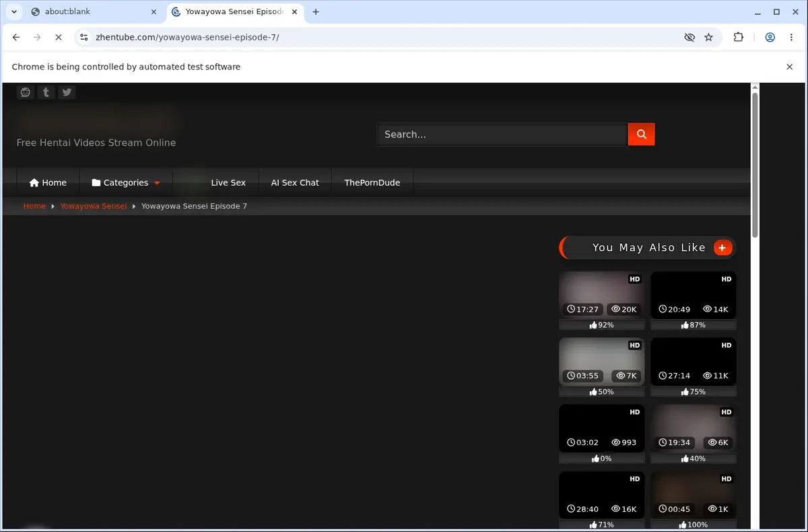Expand the Categories dropdown menu
This screenshot has width=808, height=532.
pos(126,182)
